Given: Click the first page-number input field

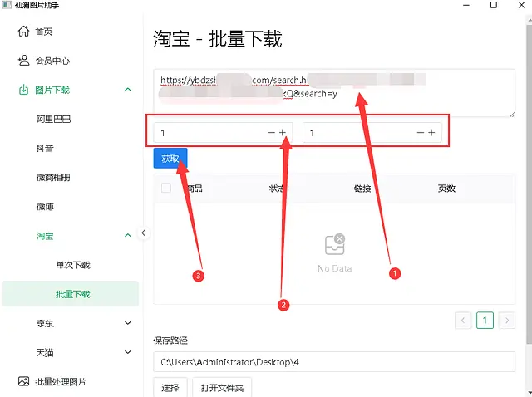Looking at the screenshot, I should pos(223,132).
